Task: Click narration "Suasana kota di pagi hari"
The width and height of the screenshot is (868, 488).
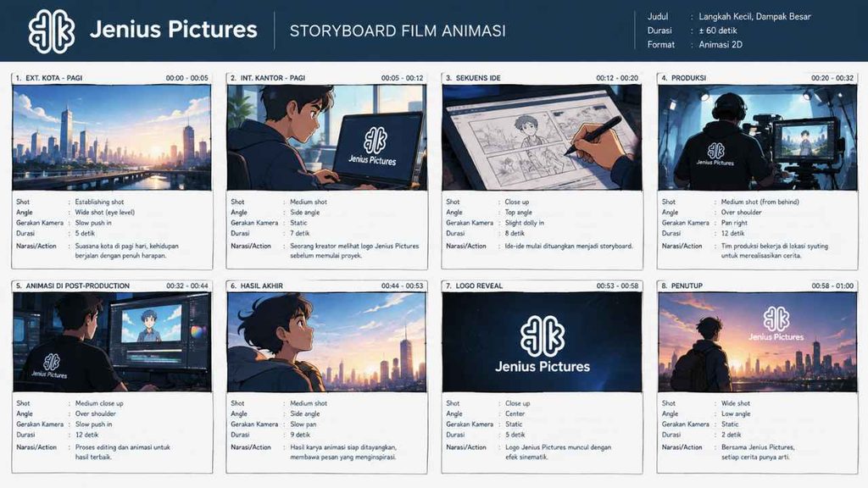Action: tap(110, 246)
